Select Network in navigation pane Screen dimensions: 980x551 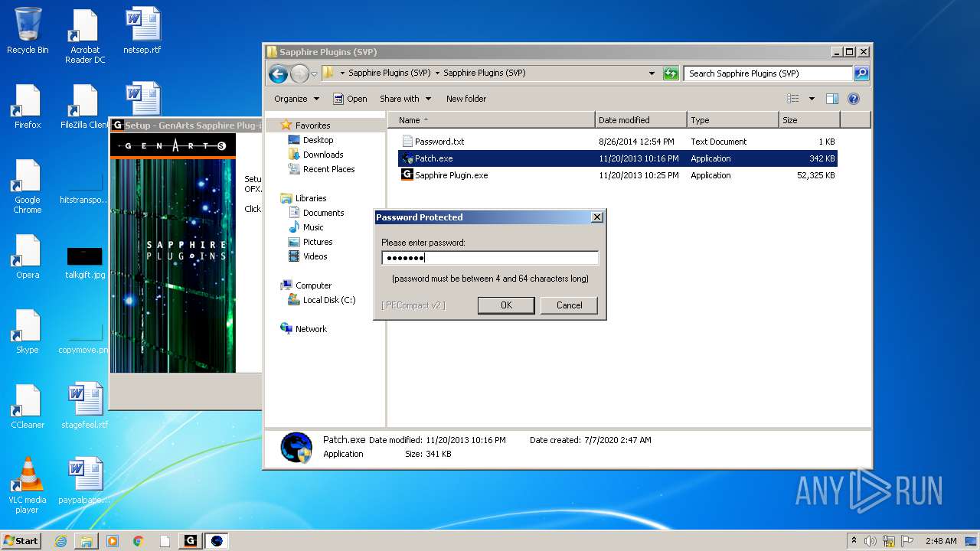[x=311, y=329]
